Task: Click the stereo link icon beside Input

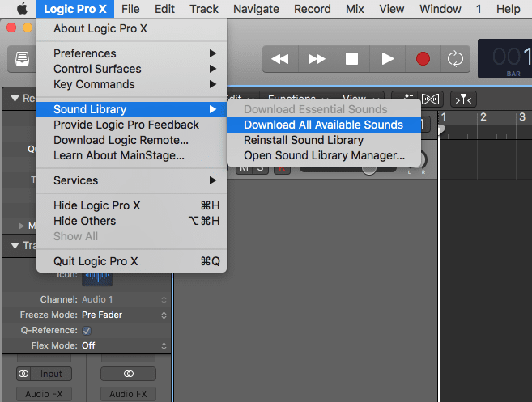Action: click(23, 374)
